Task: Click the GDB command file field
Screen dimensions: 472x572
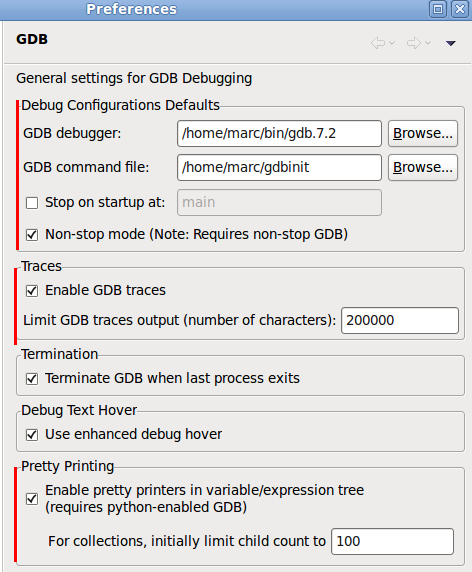Action: tap(279, 167)
